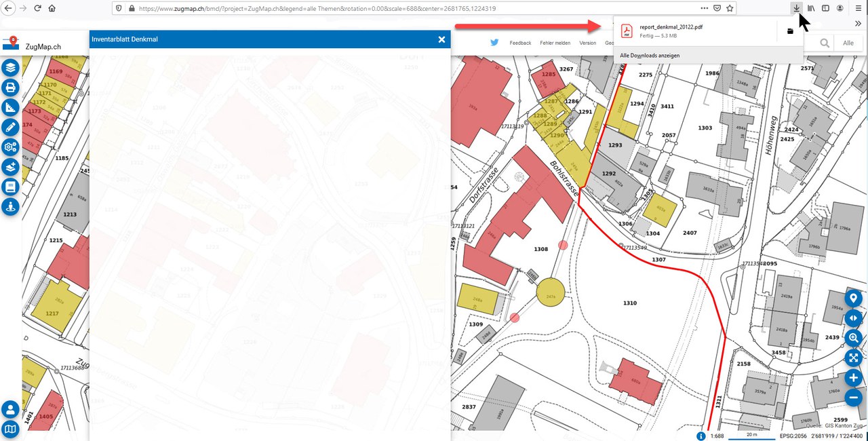This screenshot has width=868, height=441.
Task: Zoom out with the minus button
Action: [x=853, y=398]
